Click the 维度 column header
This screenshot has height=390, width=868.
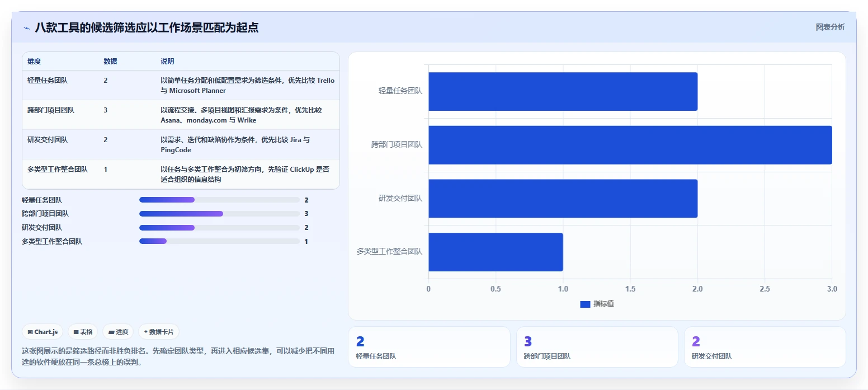[x=34, y=62]
